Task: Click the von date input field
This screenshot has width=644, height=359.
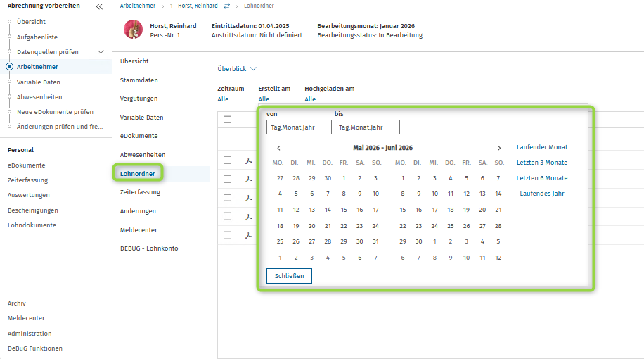Action: 299,127
